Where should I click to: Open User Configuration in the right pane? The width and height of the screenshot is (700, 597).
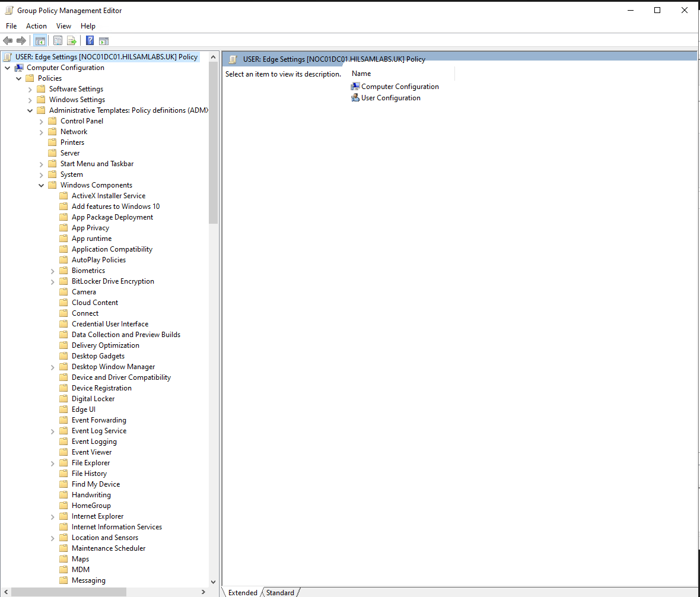[x=390, y=97]
